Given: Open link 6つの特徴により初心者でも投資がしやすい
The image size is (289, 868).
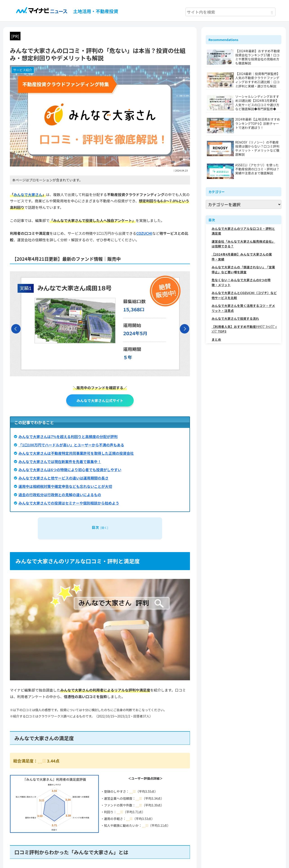Looking at the screenshot, I should pyautogui.click(x=70, y=470).
